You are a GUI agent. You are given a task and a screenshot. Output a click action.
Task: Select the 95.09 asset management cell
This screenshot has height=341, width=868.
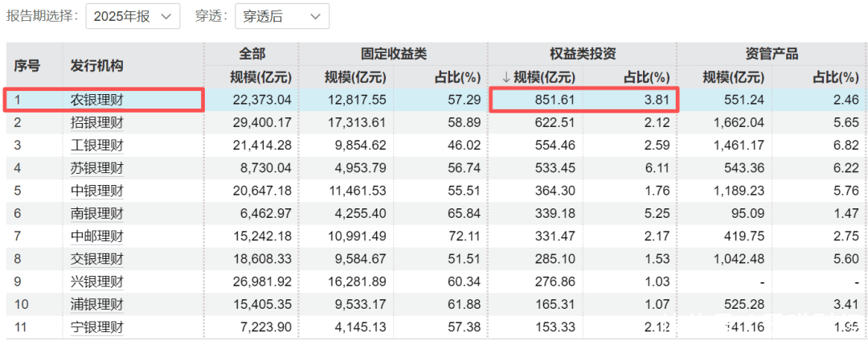pyautogui.click(x=747, y=214)
